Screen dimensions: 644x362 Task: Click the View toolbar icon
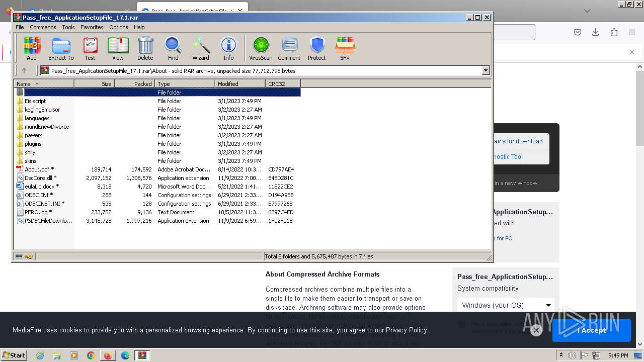click(x=118, y=49)
